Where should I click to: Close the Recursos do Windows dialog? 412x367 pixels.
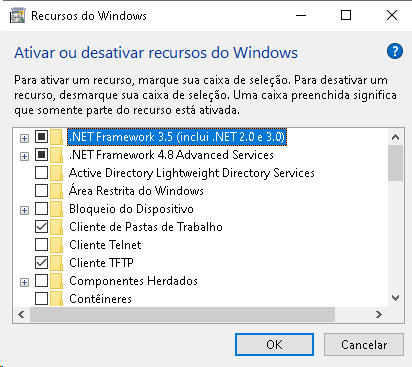[392, 15]
